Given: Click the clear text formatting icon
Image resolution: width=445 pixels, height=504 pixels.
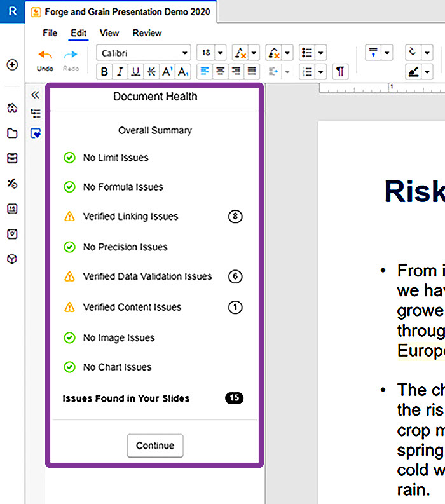Looking at the screenshot, I should coord(240,53).
